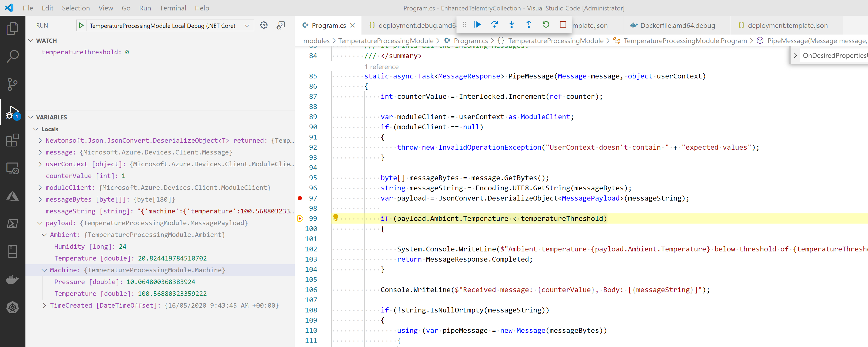Open the View menu
The width and height of the screenshot is (868, 347).
[106, 8]
